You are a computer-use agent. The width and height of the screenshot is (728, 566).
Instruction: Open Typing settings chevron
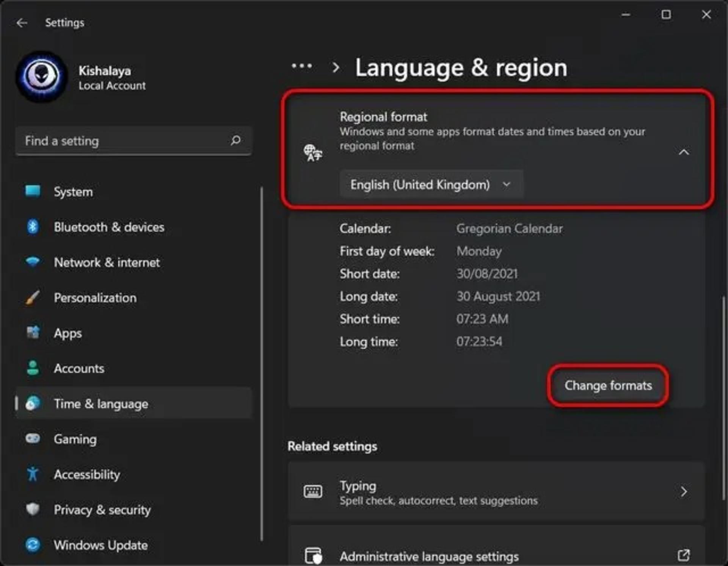(684, 492)
